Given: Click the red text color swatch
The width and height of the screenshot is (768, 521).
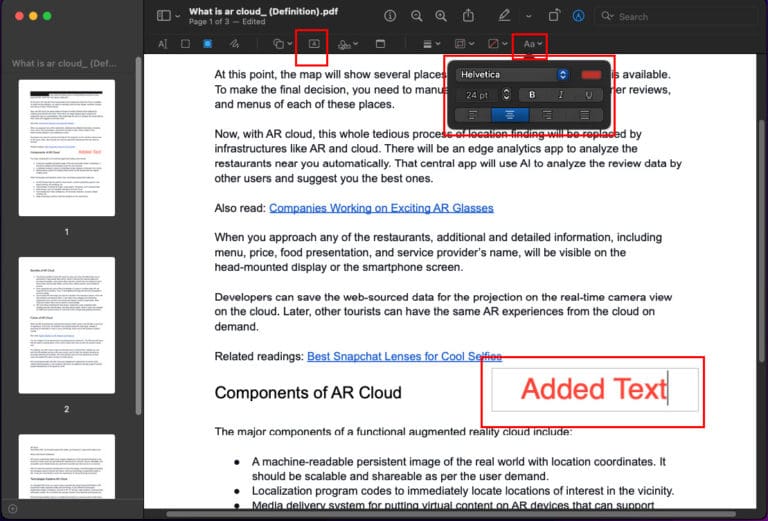Looking at the screenshot, I should 591,74.
